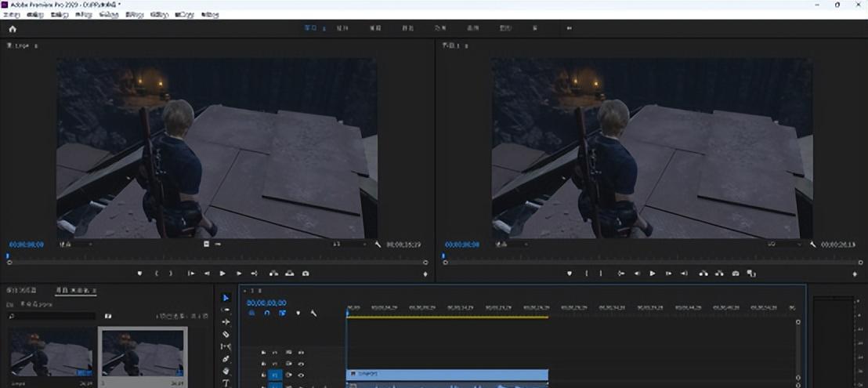The height and width of the screenshot is (388, 868).
Task: Select the highlighted sequence thumbnail in Project
Action: [143, 354]
